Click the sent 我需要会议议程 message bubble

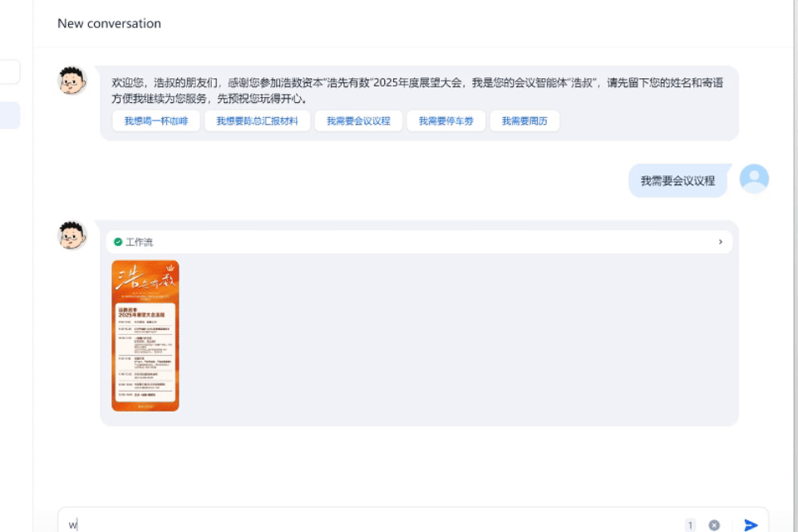pyautogui.click(x=677, y=180)
